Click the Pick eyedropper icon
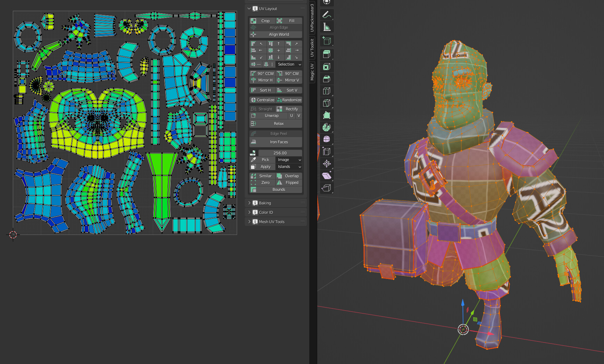This screenshot has width=604, height=364. tap(254, 160)
